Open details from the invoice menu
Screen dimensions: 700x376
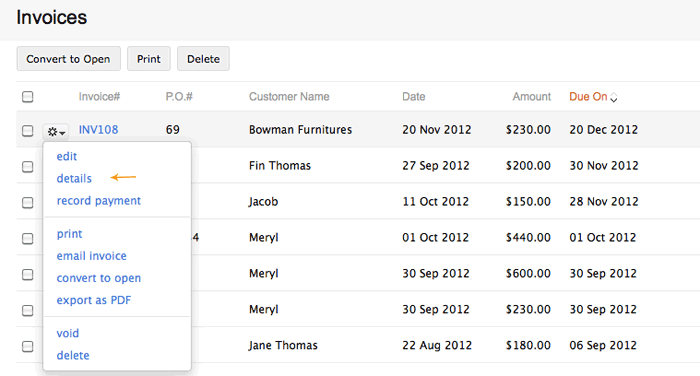74,179
